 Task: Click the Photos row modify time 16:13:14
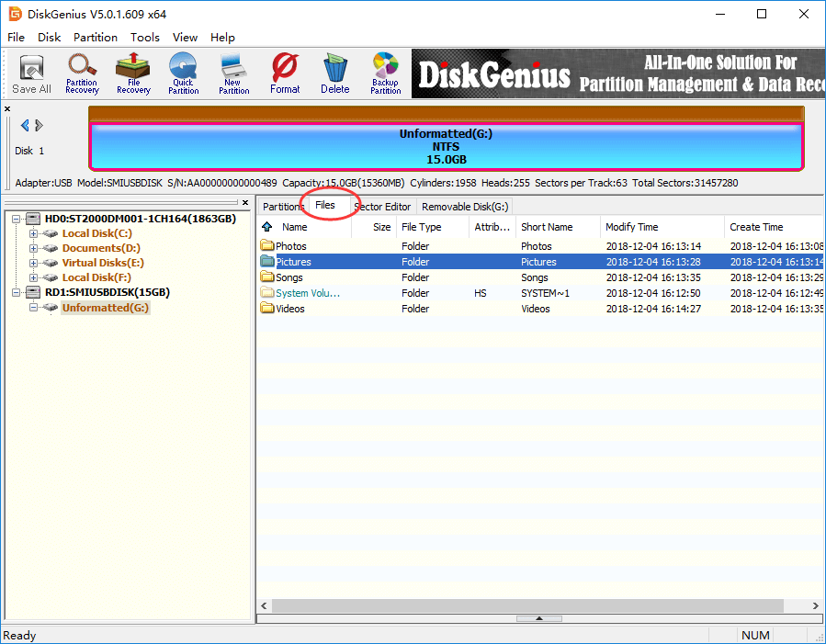(x=653, y=246)
